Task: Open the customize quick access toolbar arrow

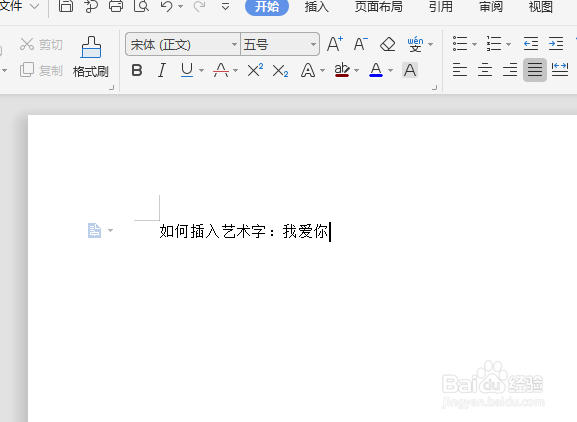Action: pyautogui.click(x=226, y=6)
